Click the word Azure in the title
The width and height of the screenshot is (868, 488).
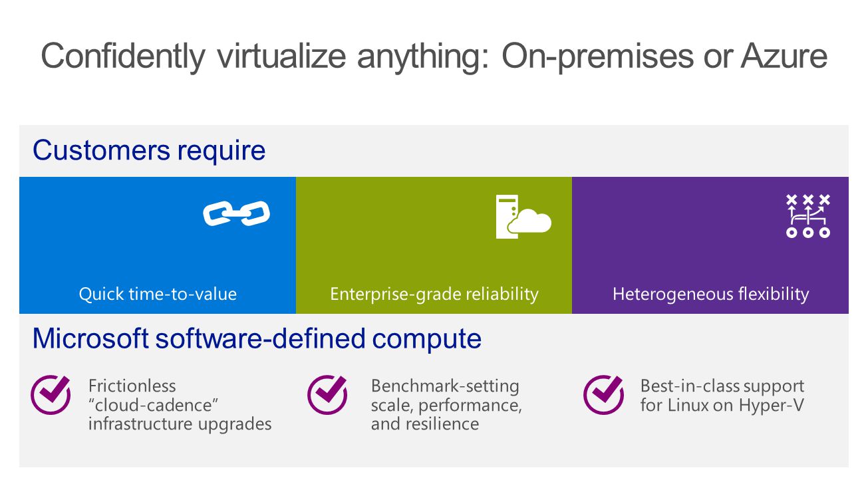784,56
